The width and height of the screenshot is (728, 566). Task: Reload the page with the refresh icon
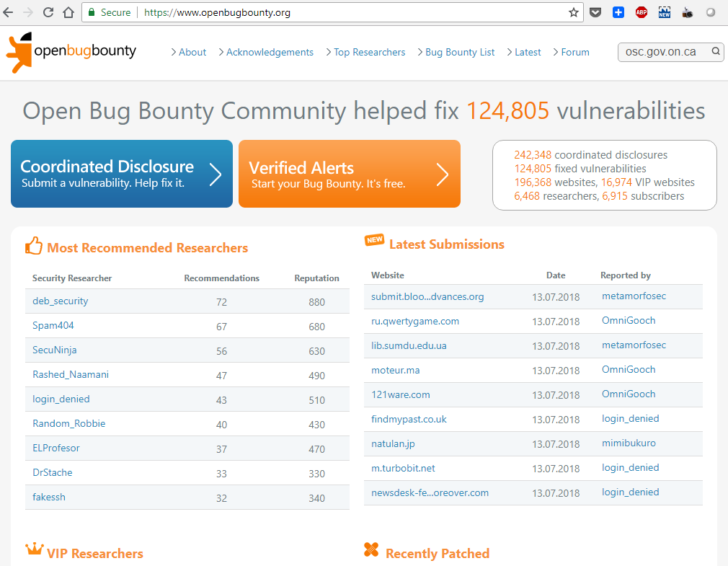[48, 12]
